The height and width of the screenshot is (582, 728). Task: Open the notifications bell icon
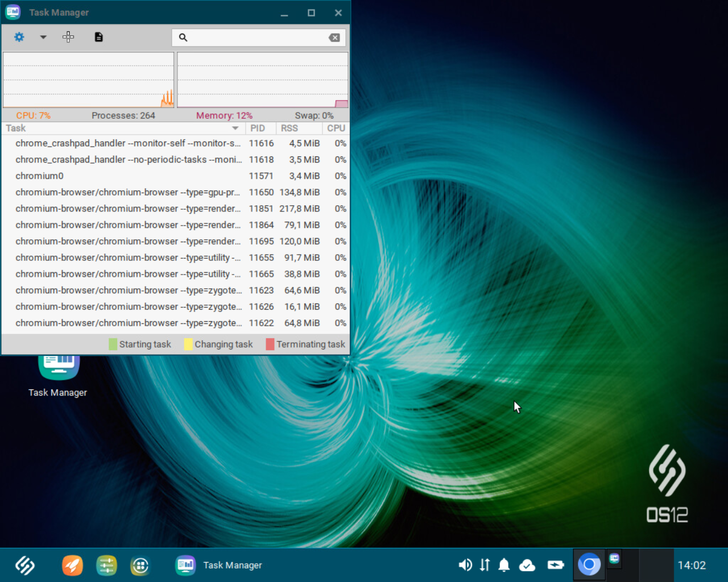pos(504,565)
